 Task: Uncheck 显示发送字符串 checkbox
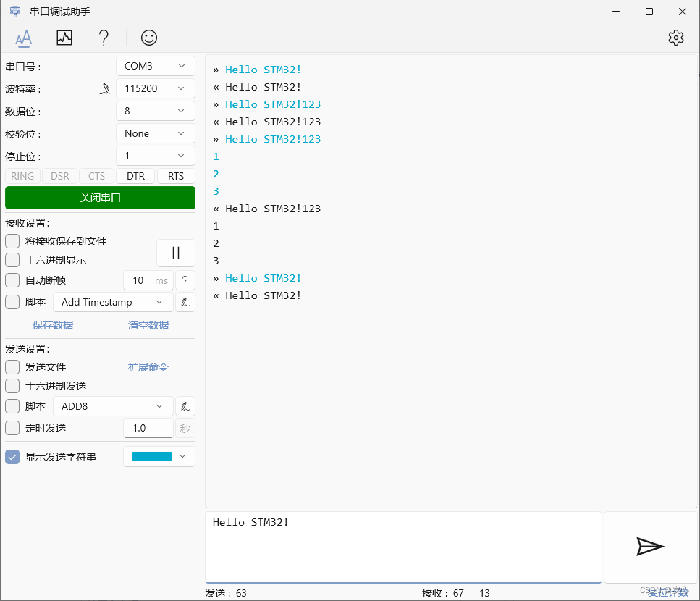coord(12,457)
